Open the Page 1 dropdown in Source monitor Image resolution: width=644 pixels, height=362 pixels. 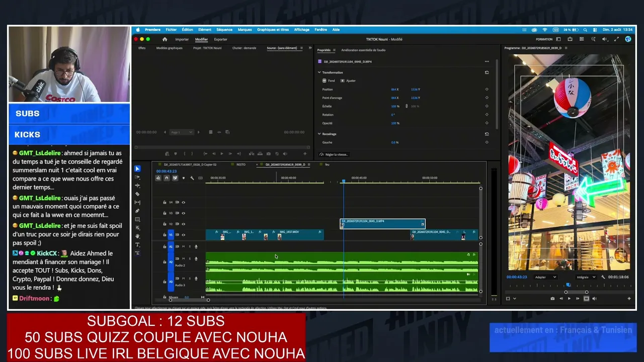[181, 132]
